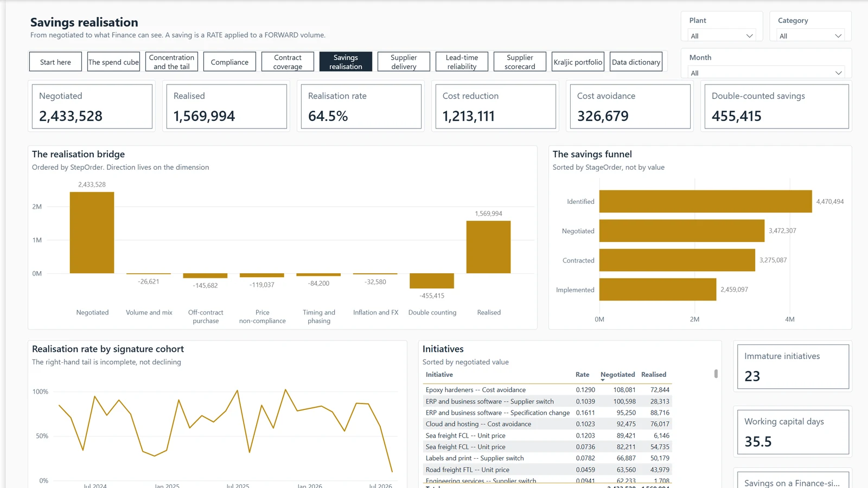This screenshot has width=868, height=488.
Task: Click the -455,415 data label in bridge
Action: 432,296
